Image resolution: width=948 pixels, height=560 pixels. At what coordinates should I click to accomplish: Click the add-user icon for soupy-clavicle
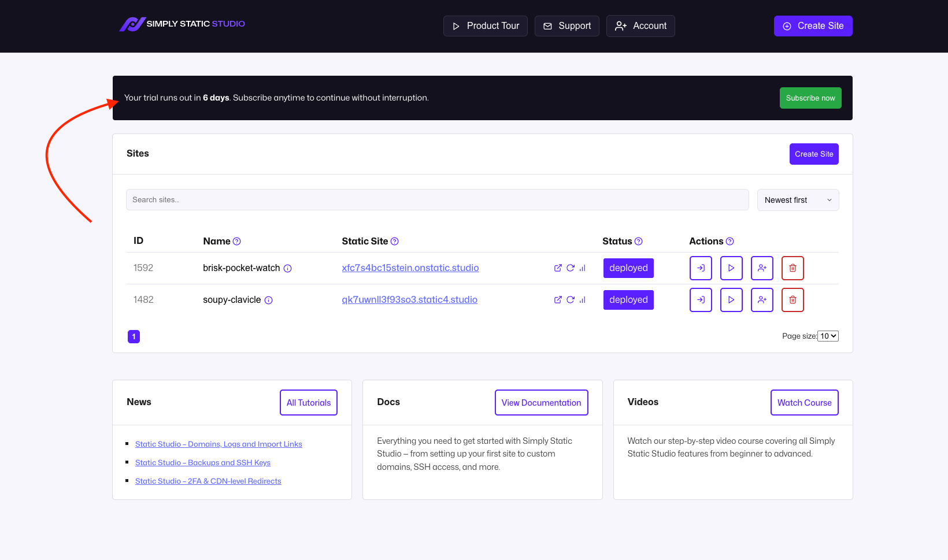click(762, 300)
